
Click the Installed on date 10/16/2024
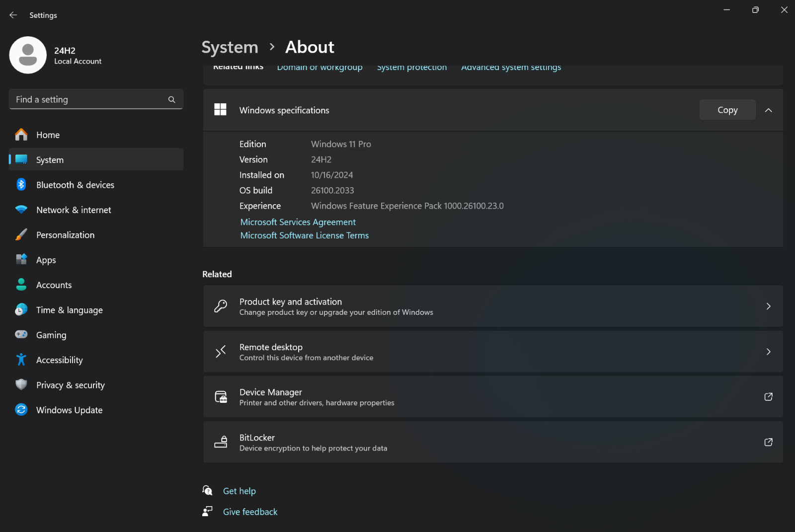point(332,175)
